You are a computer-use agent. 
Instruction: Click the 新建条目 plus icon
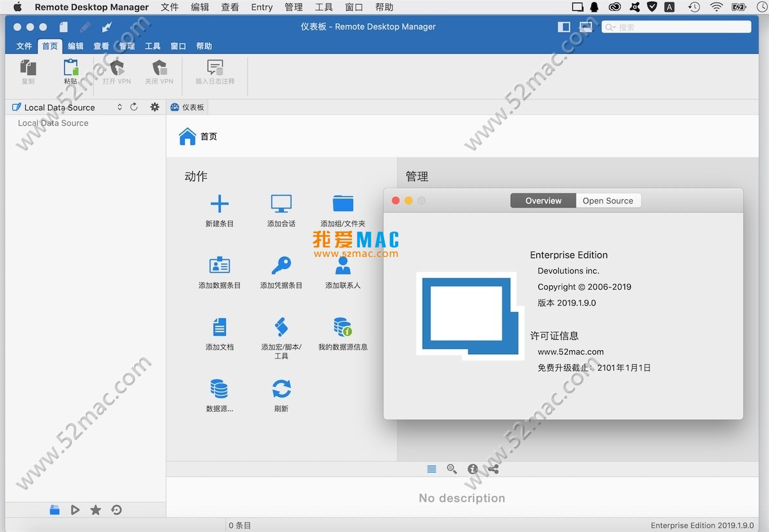(220, 204)
